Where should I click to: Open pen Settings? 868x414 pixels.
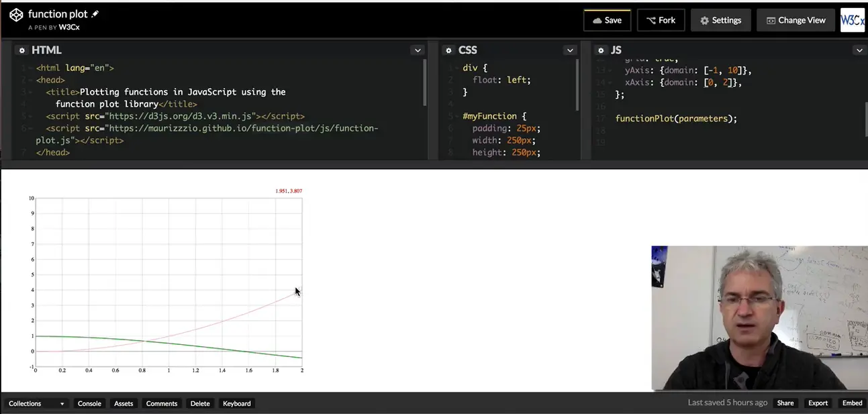[x=720, y=20]
